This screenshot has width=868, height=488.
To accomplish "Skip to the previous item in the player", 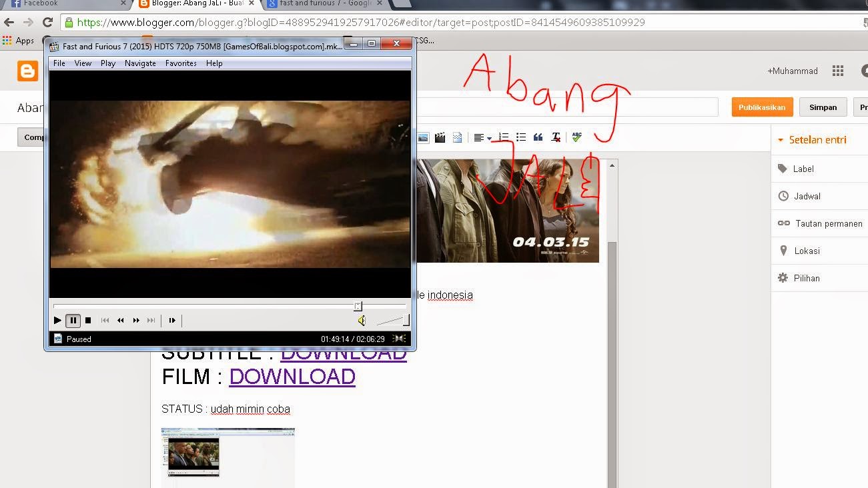I will point(105,321).
